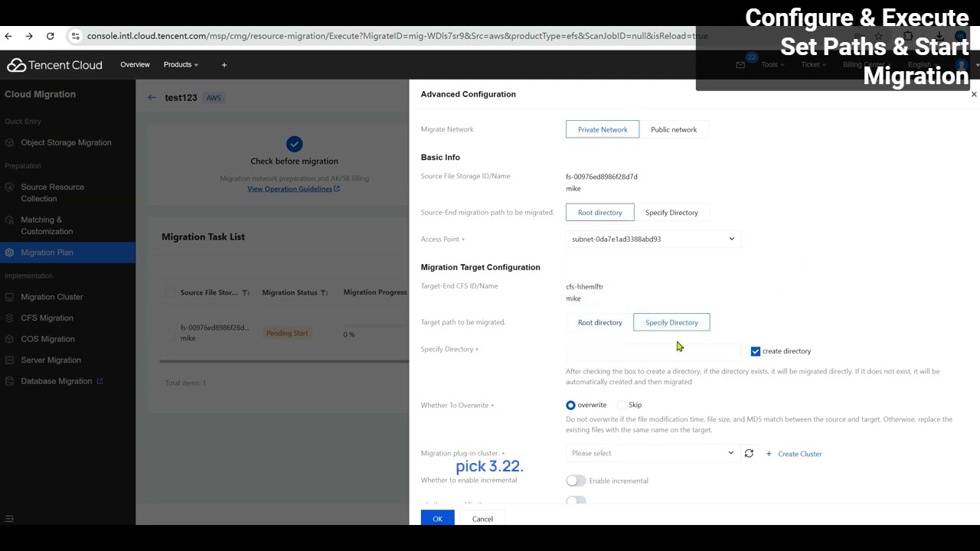This screenshot has height=551, width=980.
Task: Select Root directory for target path
Action: pyautogui.click(x=600, y=322)
